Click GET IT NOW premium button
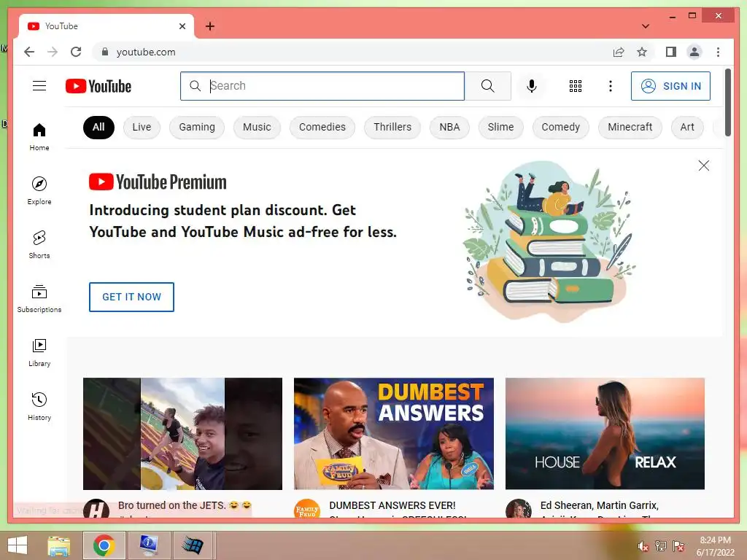This screenshot has width=747, height=560. [x=131, y=297]
